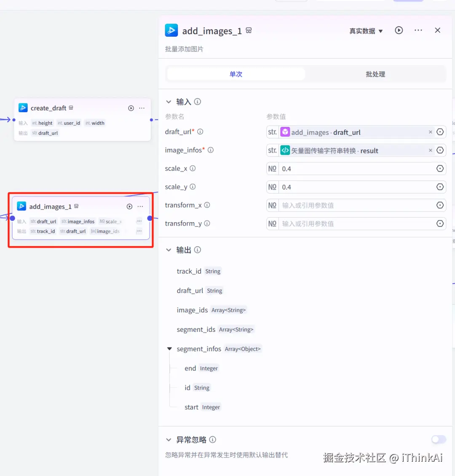Collapse the 输出 section
455x476 pixels.
(x=168, y=250)
